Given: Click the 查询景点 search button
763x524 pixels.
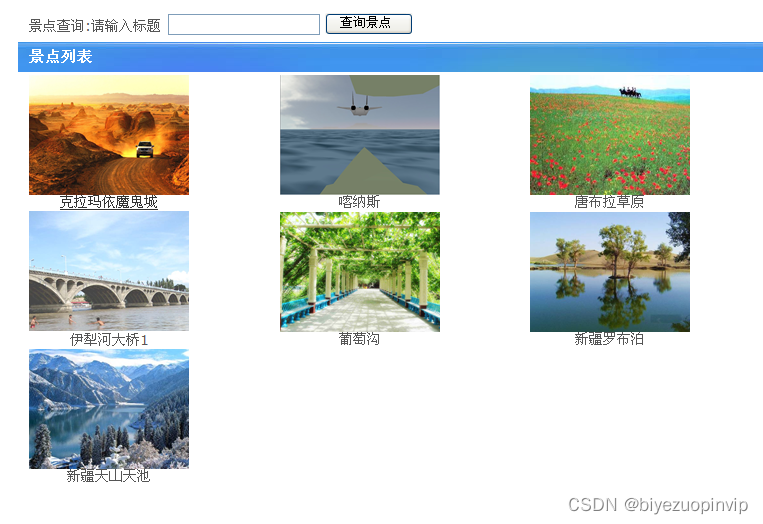Looking at the screenshot, I should pos(368,24).
